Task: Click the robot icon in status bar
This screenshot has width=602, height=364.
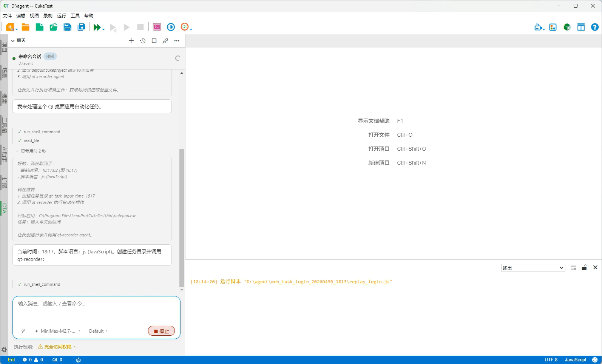Action: pos(78,360)
